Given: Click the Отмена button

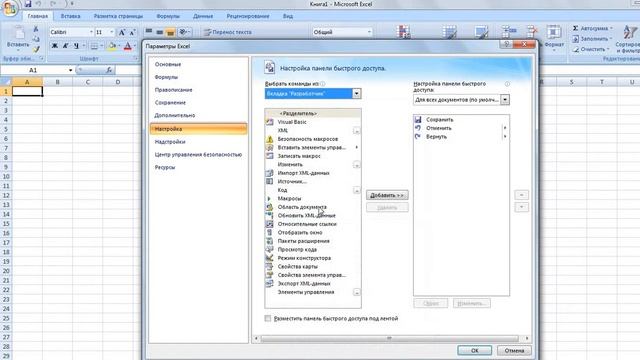Looking at the screenshot, I should coord(514,351).
